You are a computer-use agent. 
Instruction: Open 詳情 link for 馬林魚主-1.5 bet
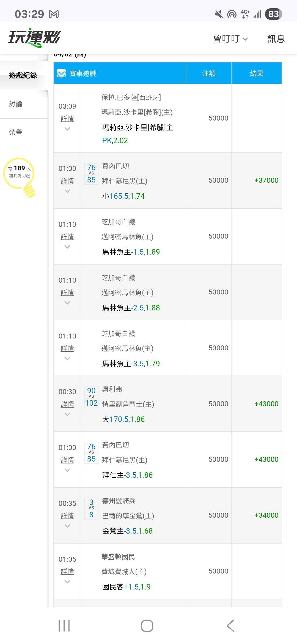(67, 237)
